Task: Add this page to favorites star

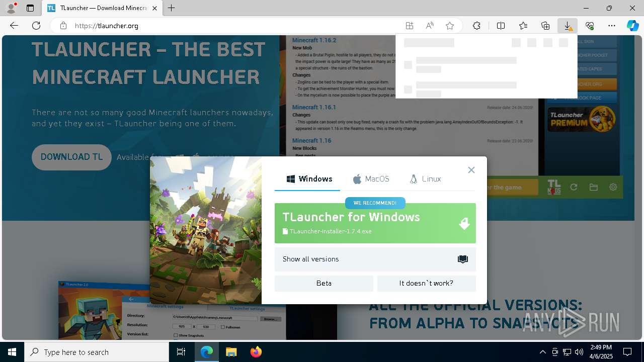Action: point(450,26)
